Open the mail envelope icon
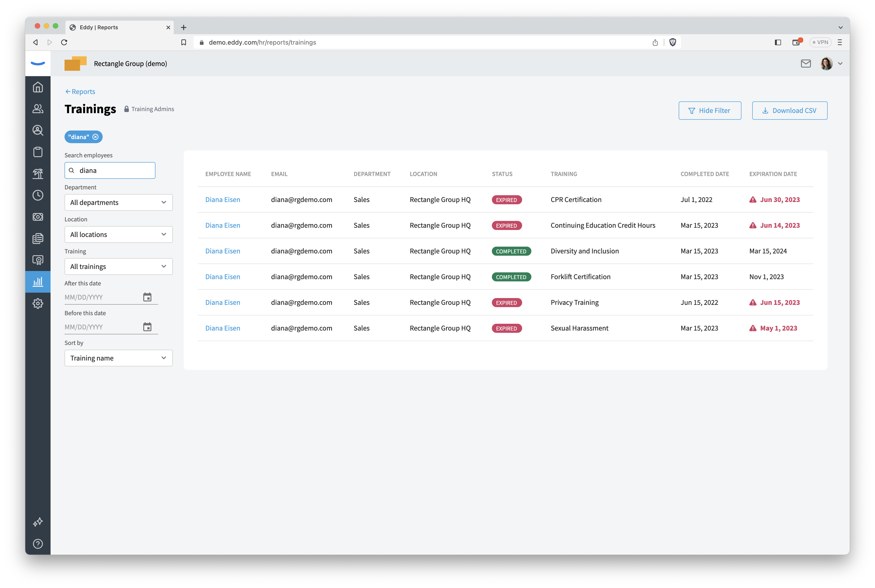This screenshot has width=875, height=588. 806,64
